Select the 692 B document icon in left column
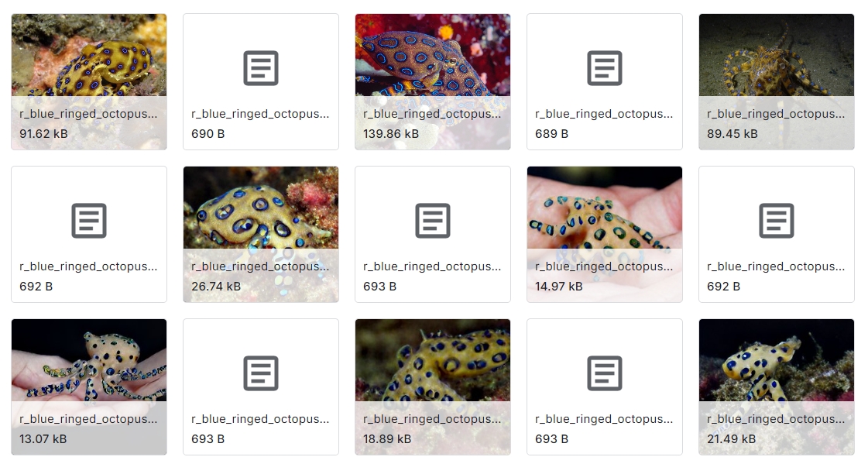The height and width of the screenshot is (457, 868). click(88, 221)
